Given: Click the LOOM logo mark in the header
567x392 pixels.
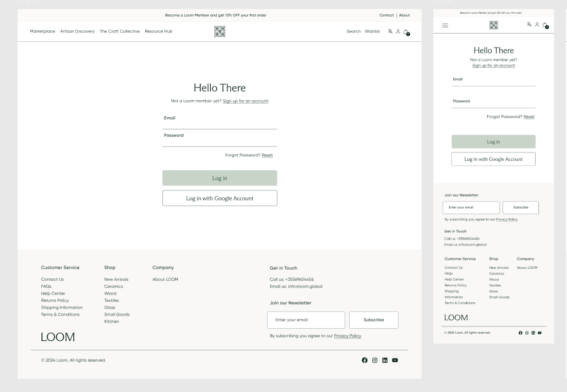Looking at the screenshot, I should [220, 31].
